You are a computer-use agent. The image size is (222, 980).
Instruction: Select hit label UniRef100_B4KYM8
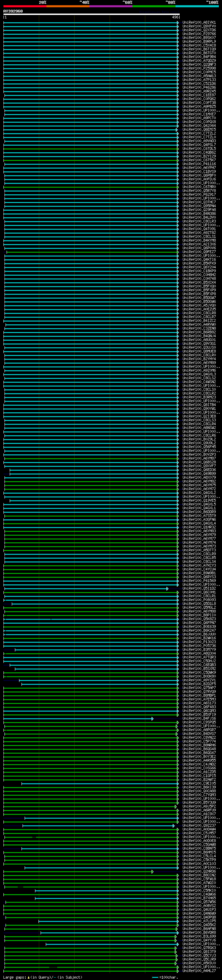click(199, 241)
